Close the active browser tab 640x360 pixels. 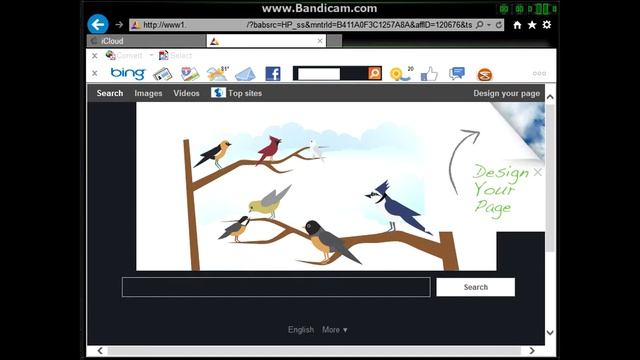pos(320,41)
